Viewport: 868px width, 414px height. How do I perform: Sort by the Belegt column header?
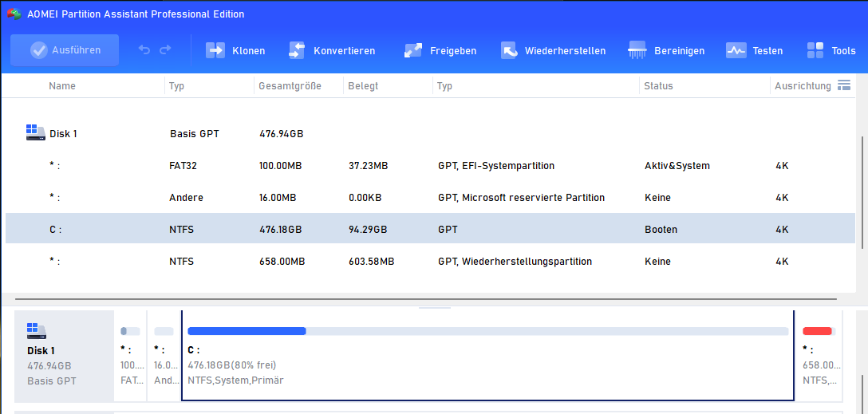click(363, 86)
